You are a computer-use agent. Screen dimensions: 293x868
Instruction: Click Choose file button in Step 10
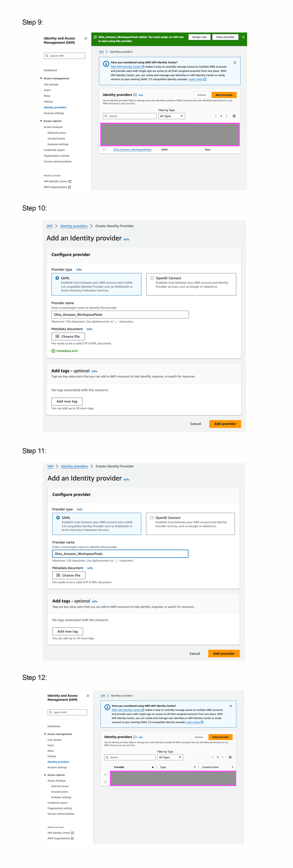[x=68, y=336]
